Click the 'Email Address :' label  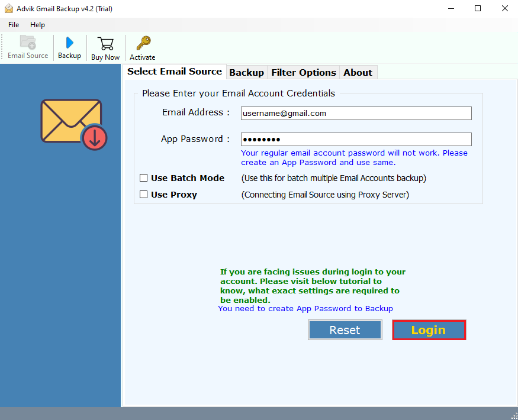tap(196, 112)
